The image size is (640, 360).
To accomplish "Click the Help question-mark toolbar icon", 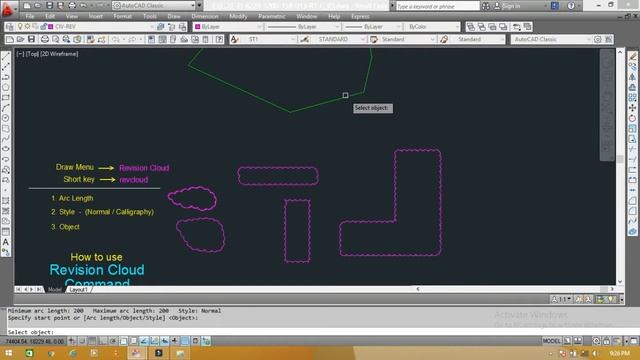I will pos(220,39).
